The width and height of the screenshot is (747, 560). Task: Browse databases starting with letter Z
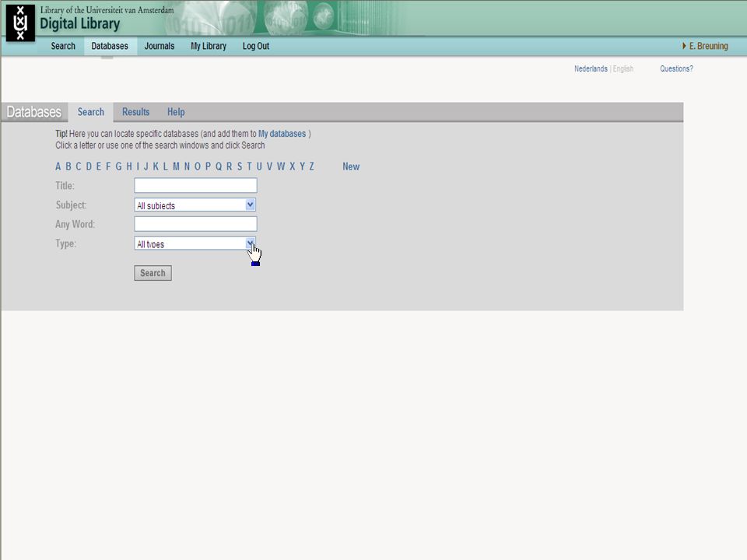pyautogui.click(x=311, y=166)
